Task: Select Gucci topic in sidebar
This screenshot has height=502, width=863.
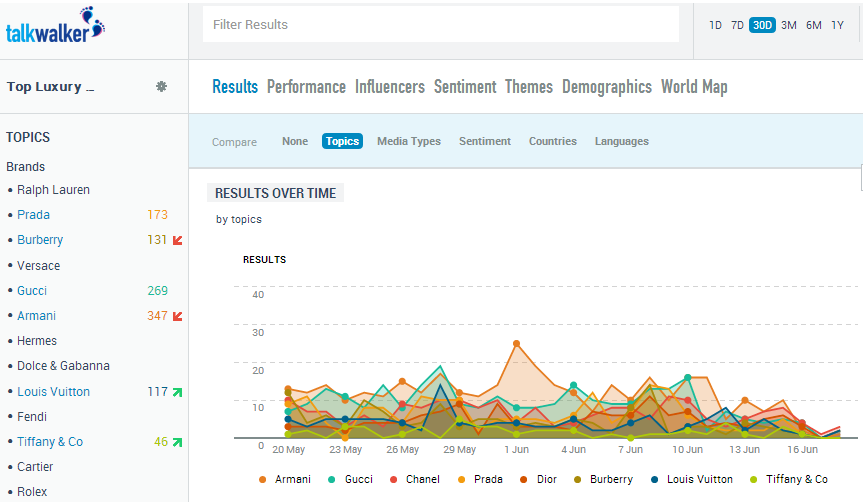Action: (32, 291)
